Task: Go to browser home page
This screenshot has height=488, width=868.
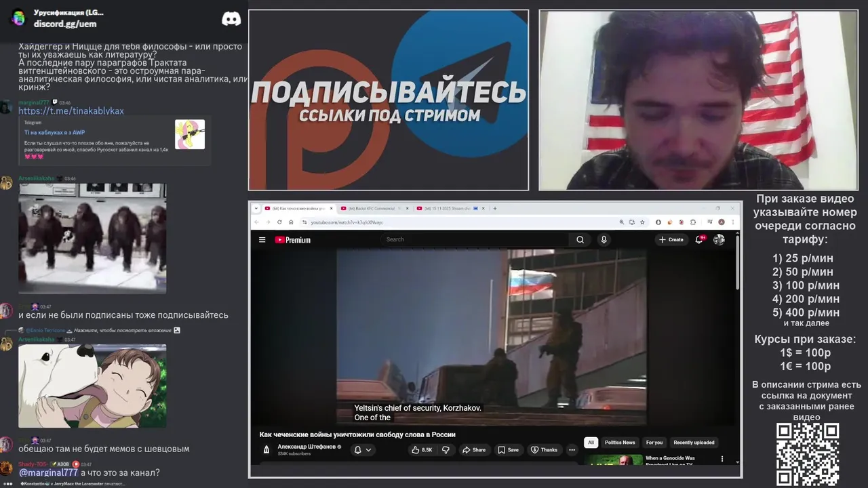Action: click(291, 222)
